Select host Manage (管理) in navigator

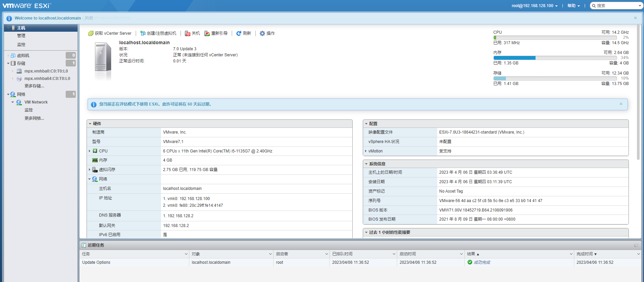(21, 36)
